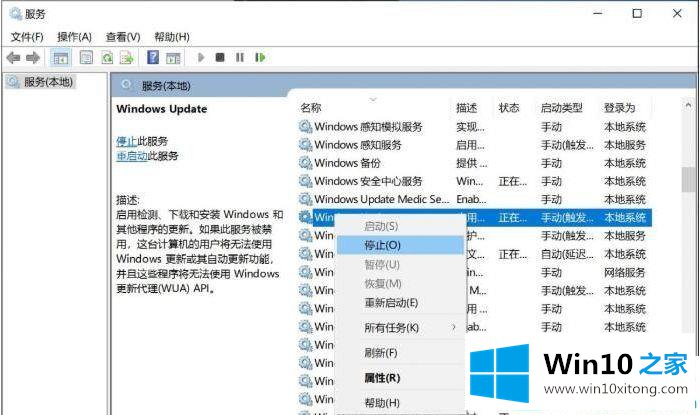This screenshot has height=415, width=700.
Task: Select the Windows 感知模拟服务 row name
Action: pos(368,127)
